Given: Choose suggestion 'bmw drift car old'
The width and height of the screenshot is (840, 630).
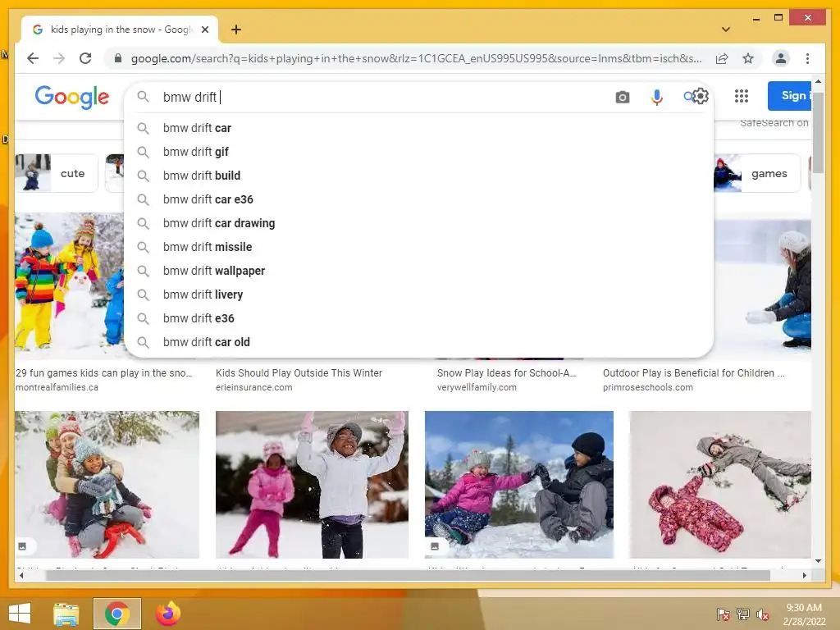Looking at the screenshot, I should click(x=418, y=342).
